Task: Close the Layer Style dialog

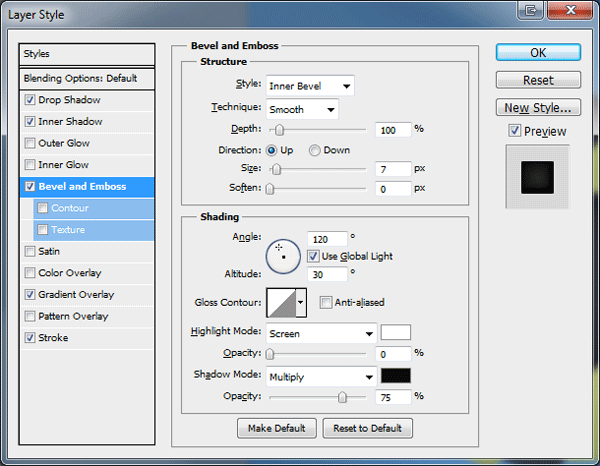Action: coord(571,10)
